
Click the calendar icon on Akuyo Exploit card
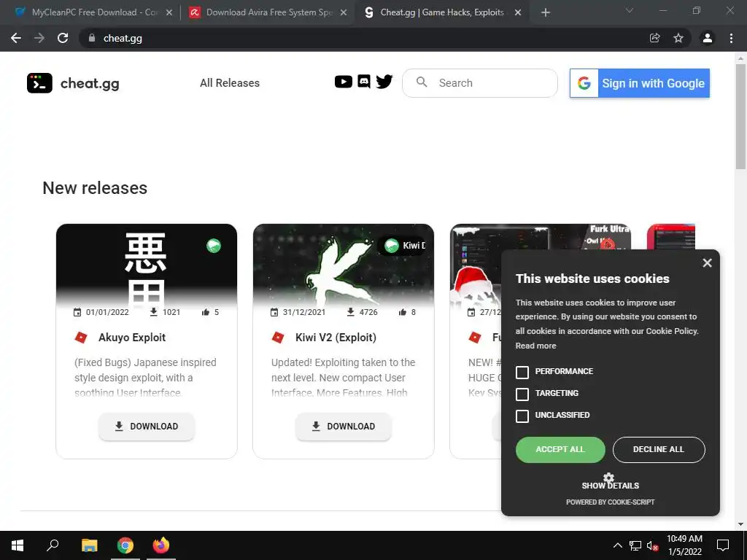(x=77, y=312)
